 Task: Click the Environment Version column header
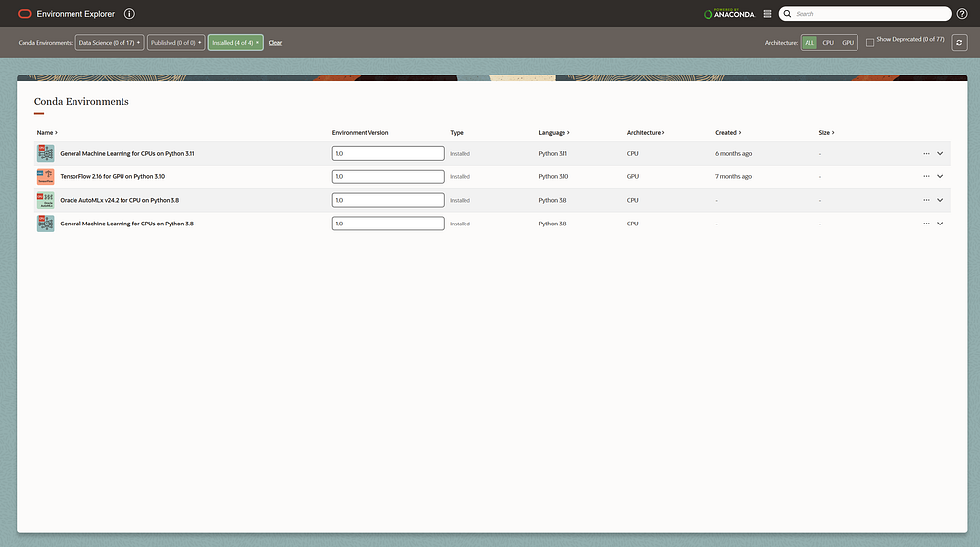pyautogui.click(x=360, y=132)
